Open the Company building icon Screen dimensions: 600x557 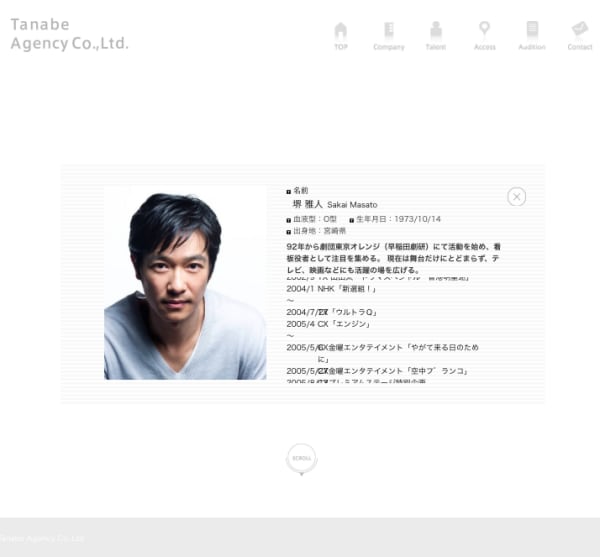(x=389, y=36)
